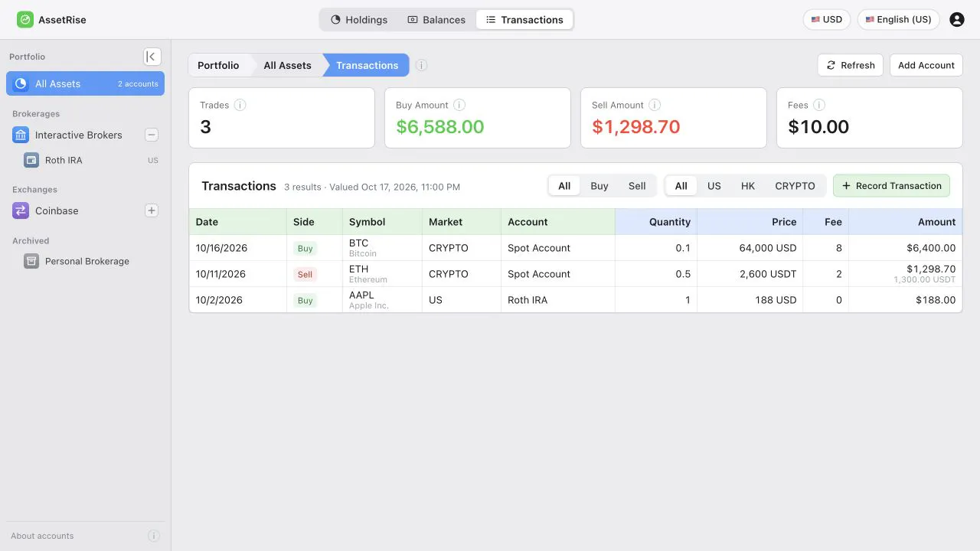The width and height of the screenshot is (980, 551).
Task: Show info for Fees card
Action: coord(819,106)
